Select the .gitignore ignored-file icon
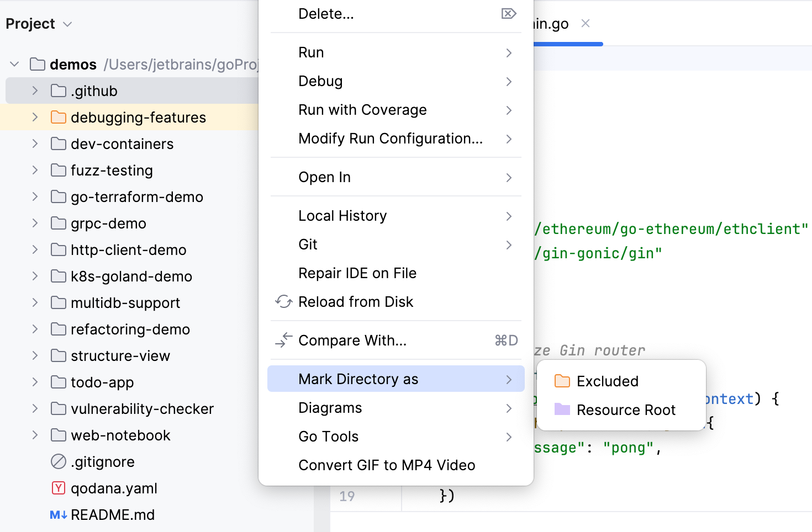Screen dimensions: 812x532 pos(57,461)
